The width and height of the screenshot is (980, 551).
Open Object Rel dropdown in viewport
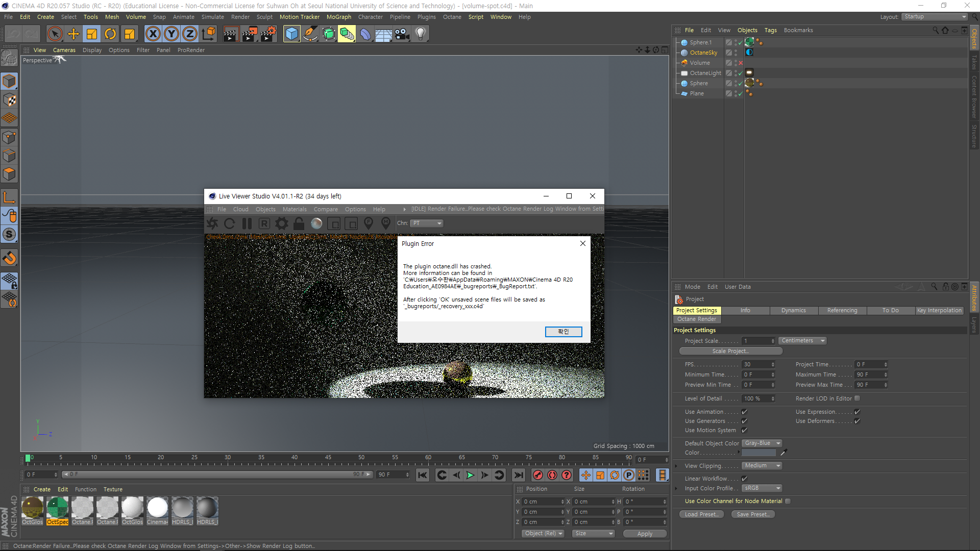tap(544, 534)
